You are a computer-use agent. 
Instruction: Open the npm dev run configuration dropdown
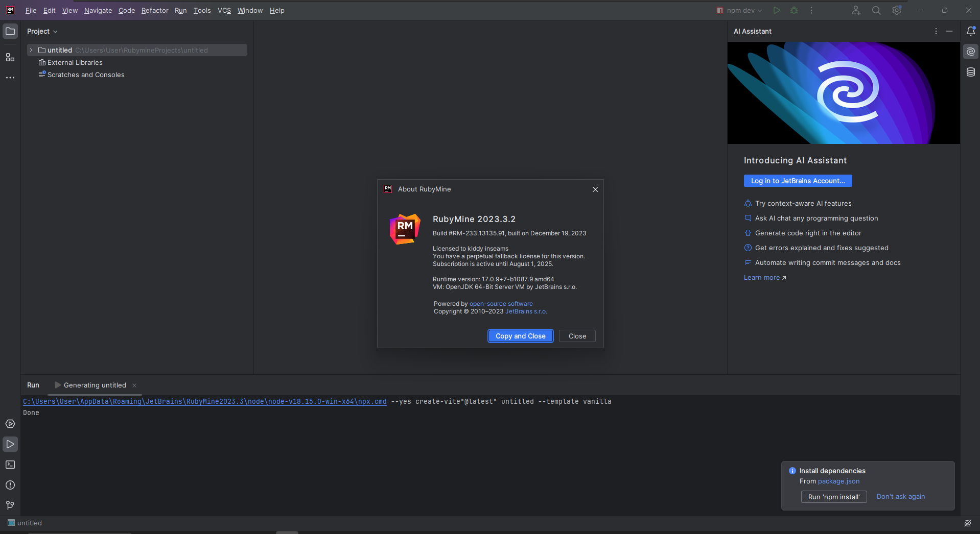click(x=739, y=10)
